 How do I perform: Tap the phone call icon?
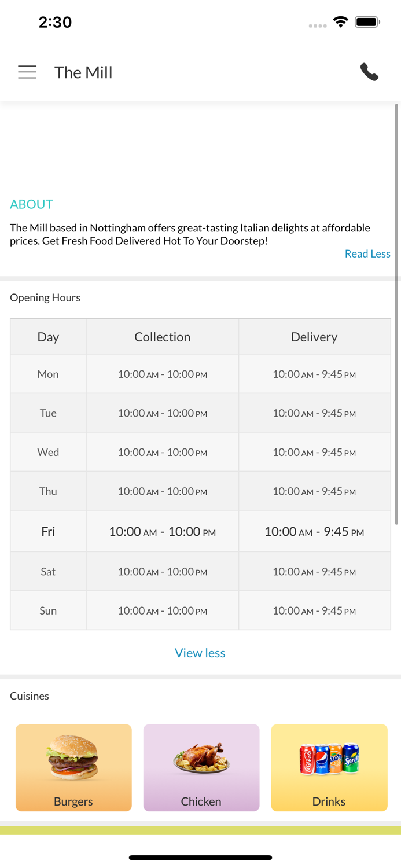(x=369, y=72)
